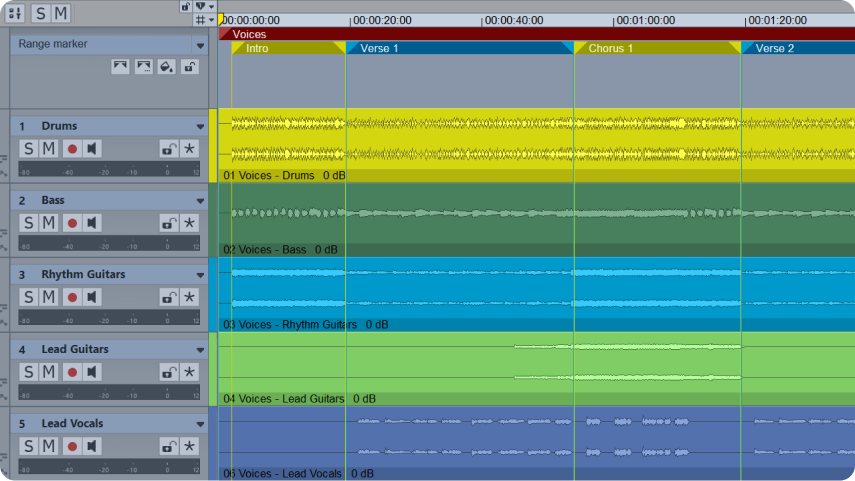The width and height of the screenshot is (855, 481).
Task: Solo the Rhythm Guitars track
Action: coord(29,297)
